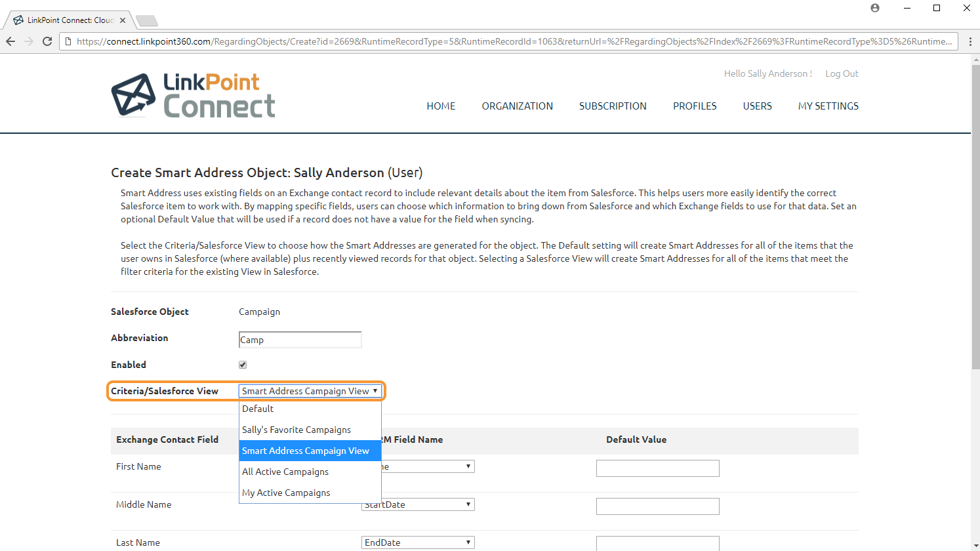Image resolution: width=980 pixels, height=551 pixels.
Task: Click into the Abbreviation text field
Action: point(300,340)
